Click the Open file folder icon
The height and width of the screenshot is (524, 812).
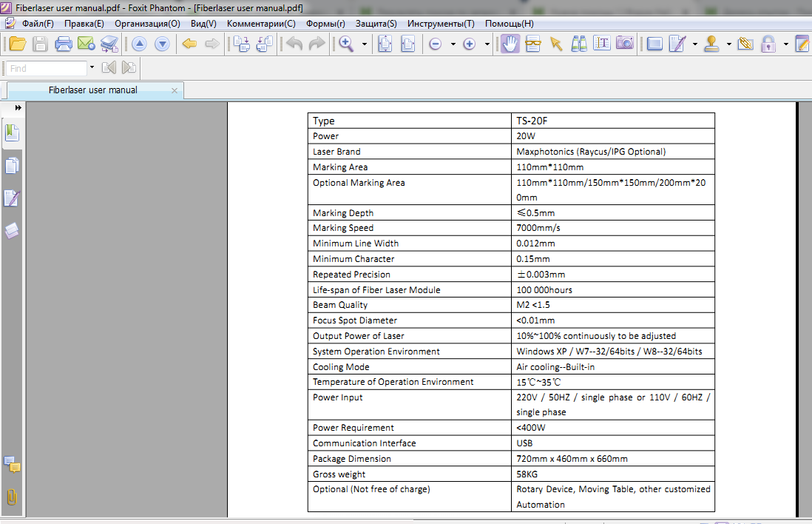[x=17, y=44]
